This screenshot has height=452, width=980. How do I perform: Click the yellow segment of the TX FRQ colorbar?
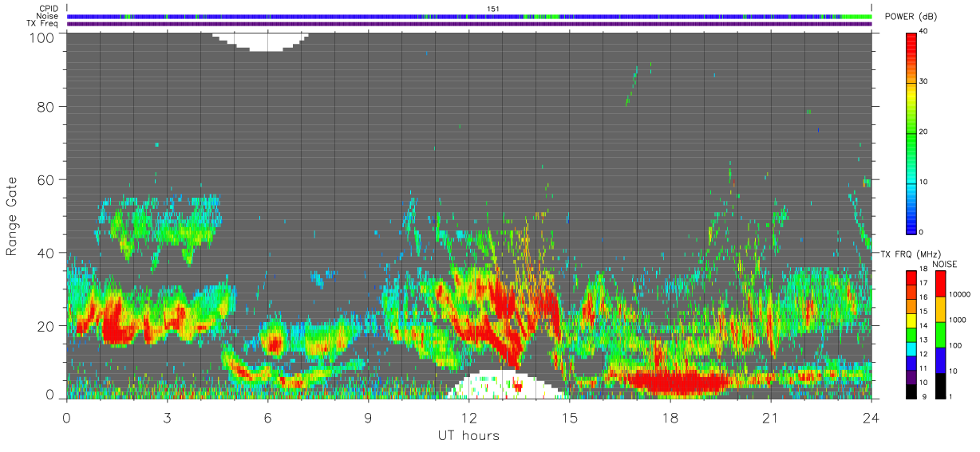(x=911, y=320)
